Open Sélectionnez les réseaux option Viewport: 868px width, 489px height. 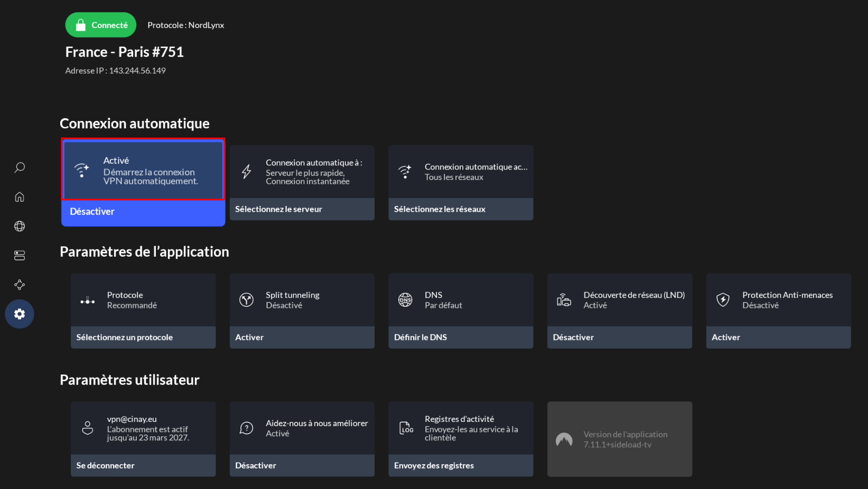click(x=460, y=209)
